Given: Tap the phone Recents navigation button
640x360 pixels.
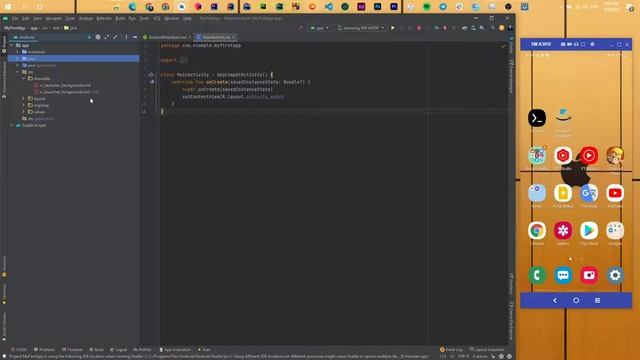Looking at the screenshot, I should [x=597, y=300].
